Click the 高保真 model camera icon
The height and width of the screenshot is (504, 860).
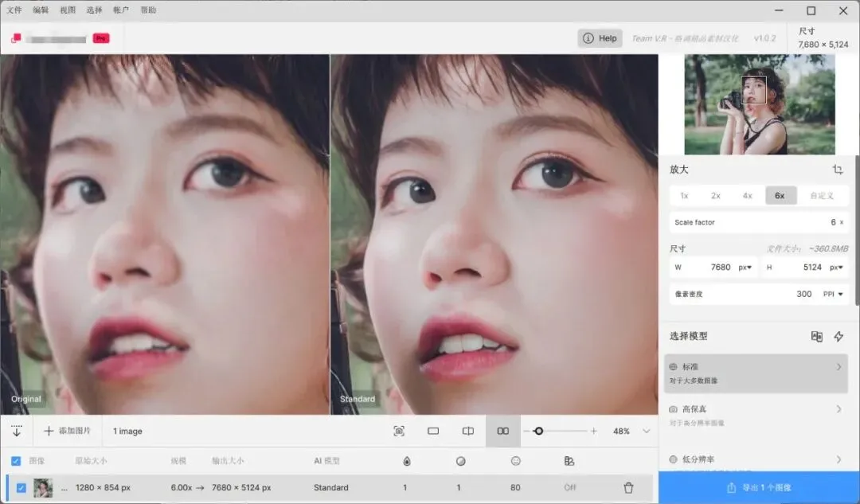tap(673, 409)
